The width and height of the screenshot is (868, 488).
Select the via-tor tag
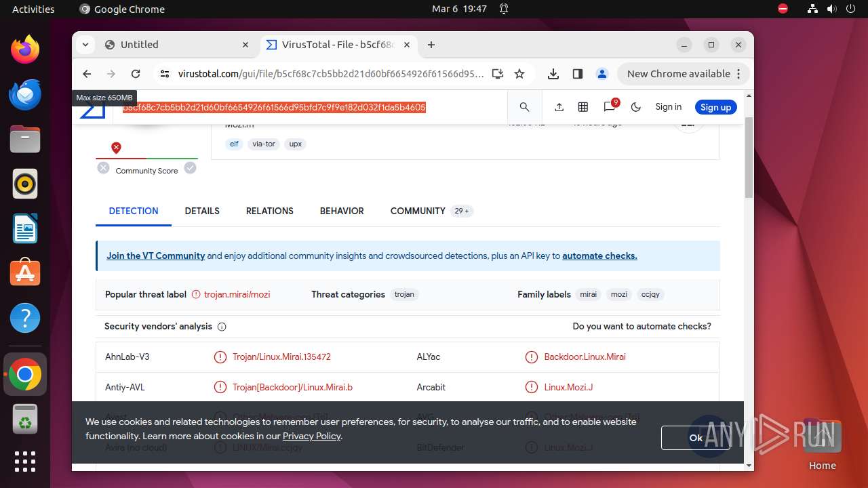(264, 144)
